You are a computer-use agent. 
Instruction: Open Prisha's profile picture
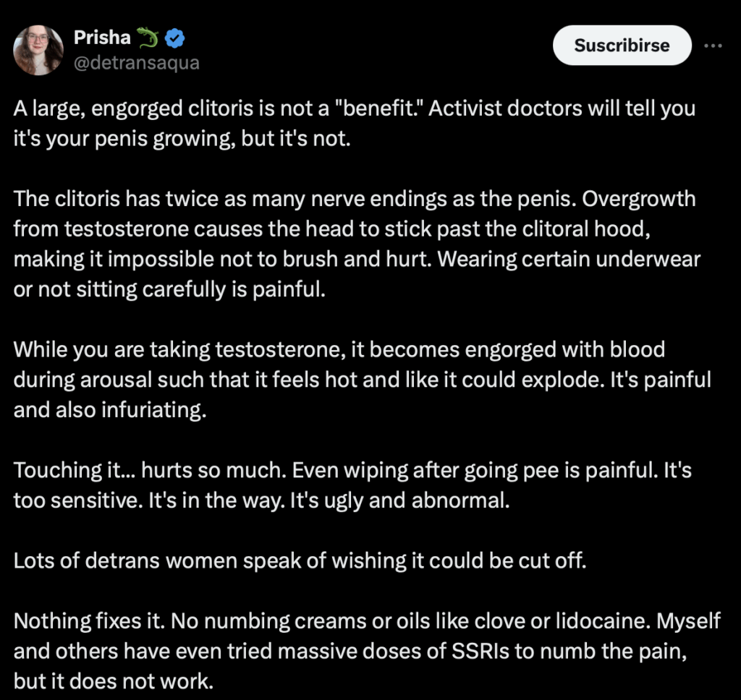click(38, 50)
